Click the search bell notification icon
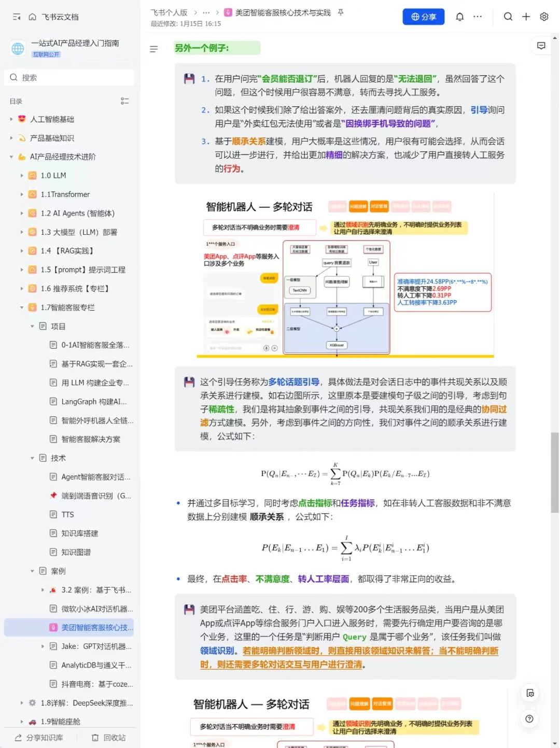Viewport: 560px width, 748px height. pyautogui.click(x=459, y=17)
